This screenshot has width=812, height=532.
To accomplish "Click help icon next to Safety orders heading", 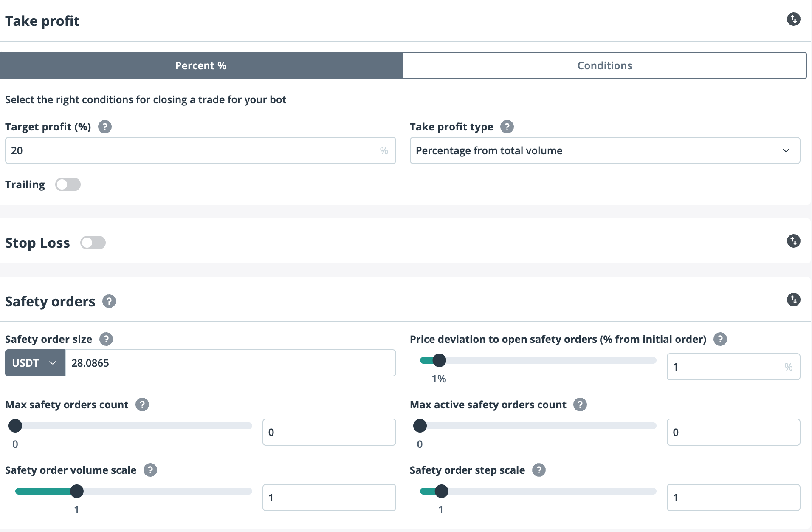I will pos(109,302).
